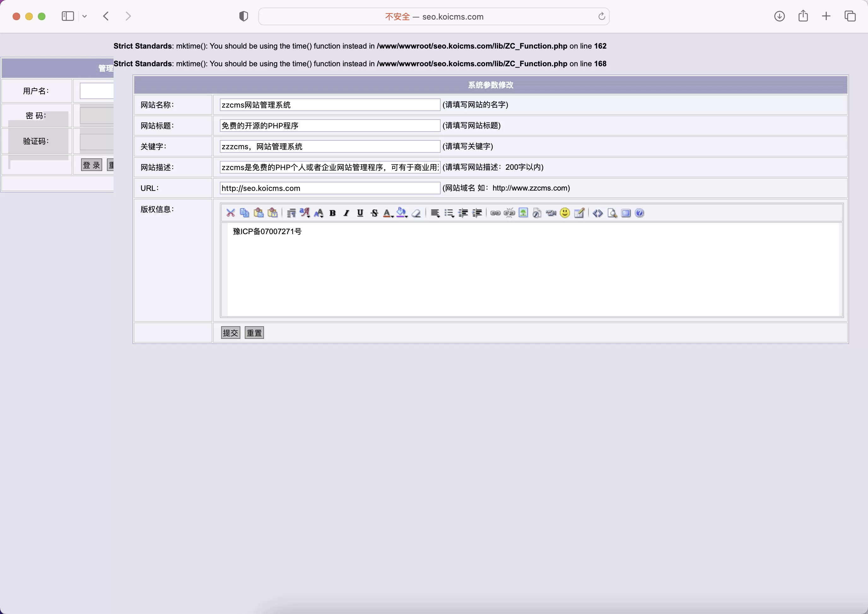This screenshot has height=614, width=868.
Task: Click the 提交 submit button
Action: [231, 333]
